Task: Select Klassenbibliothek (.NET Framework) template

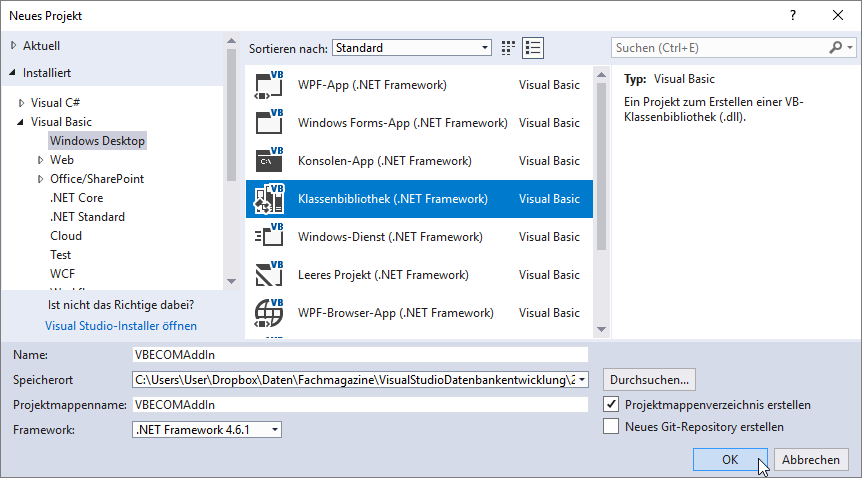Action: coord(419,199)
